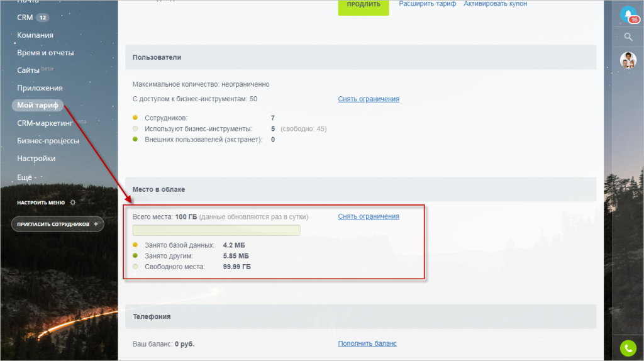Click the Место в облаке section header

360,189
